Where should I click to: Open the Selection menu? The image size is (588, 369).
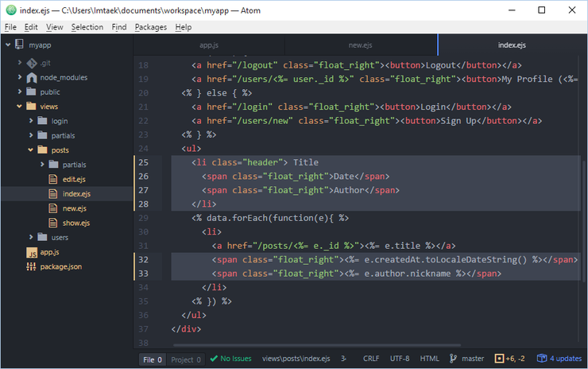(x=87, y=27)
